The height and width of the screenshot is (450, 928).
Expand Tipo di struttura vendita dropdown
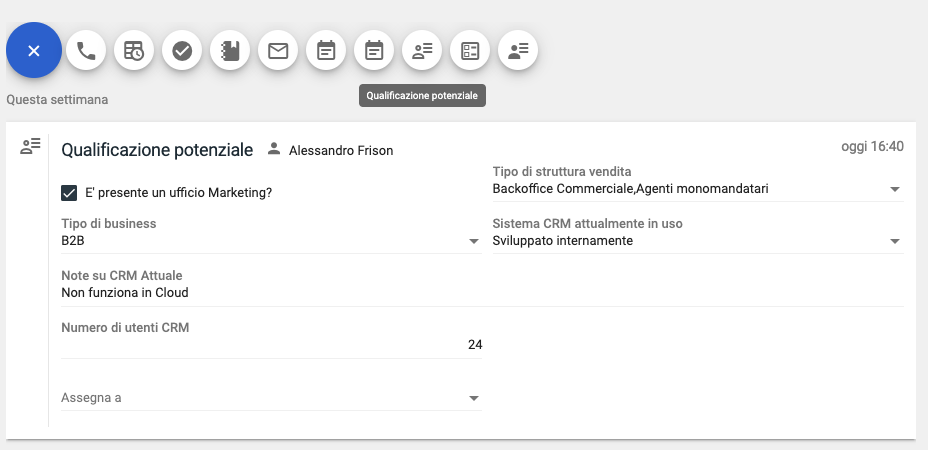(x=894, y=189)
